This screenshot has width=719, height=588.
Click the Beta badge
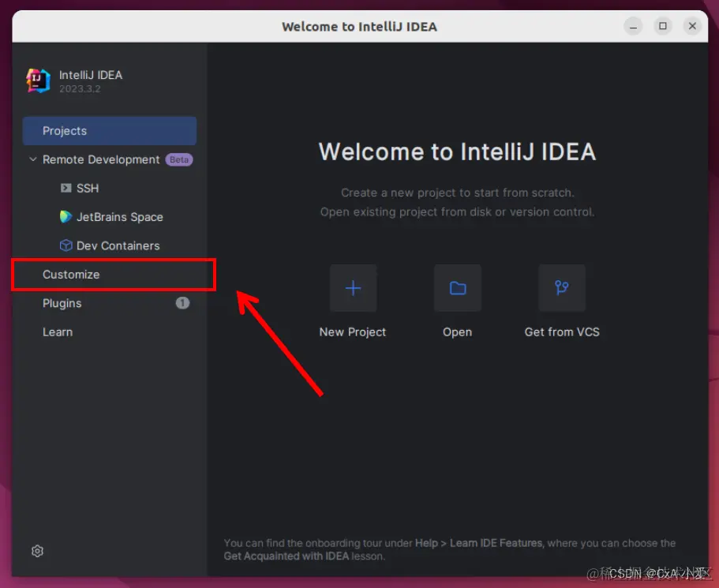[179, 159]
